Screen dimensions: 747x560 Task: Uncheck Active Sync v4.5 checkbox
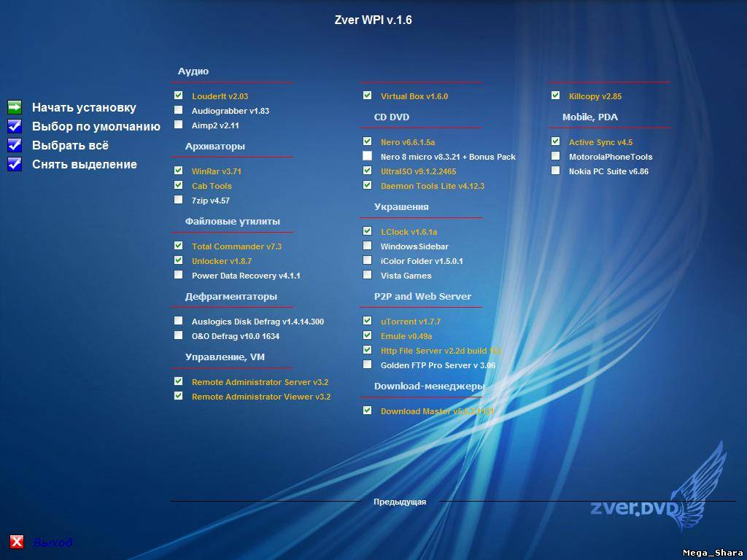555,141
